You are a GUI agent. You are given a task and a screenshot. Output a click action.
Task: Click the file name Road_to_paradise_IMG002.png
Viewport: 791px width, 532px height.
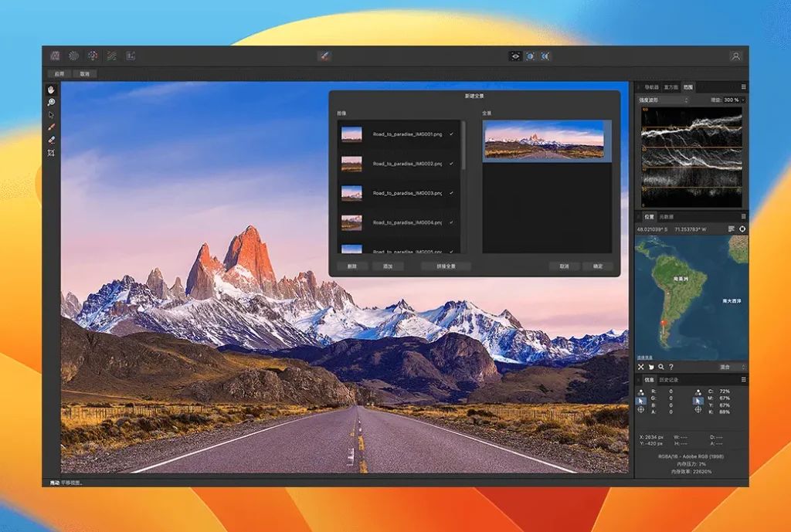coord(408,164)
